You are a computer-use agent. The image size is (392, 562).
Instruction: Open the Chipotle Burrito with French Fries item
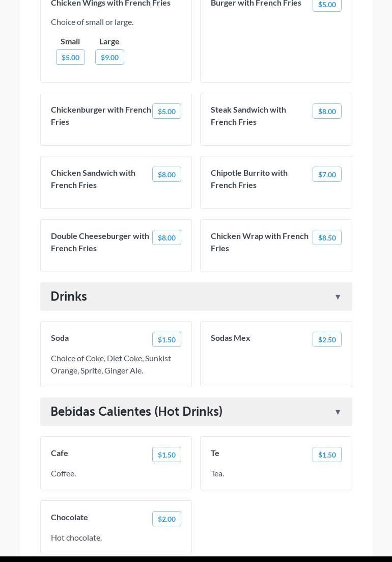point(249,179)
